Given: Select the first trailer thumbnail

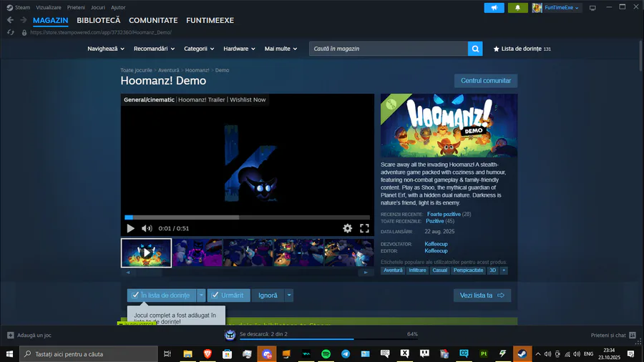Looking at the screenshot, I should [146, 253].
